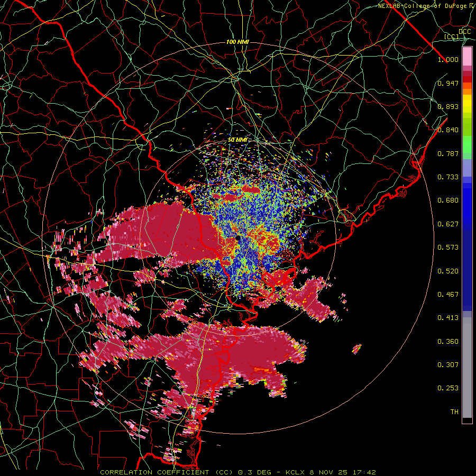Click the TH threshold label
Viewport: 476px width, 476px height.
[x=454, y=412]
